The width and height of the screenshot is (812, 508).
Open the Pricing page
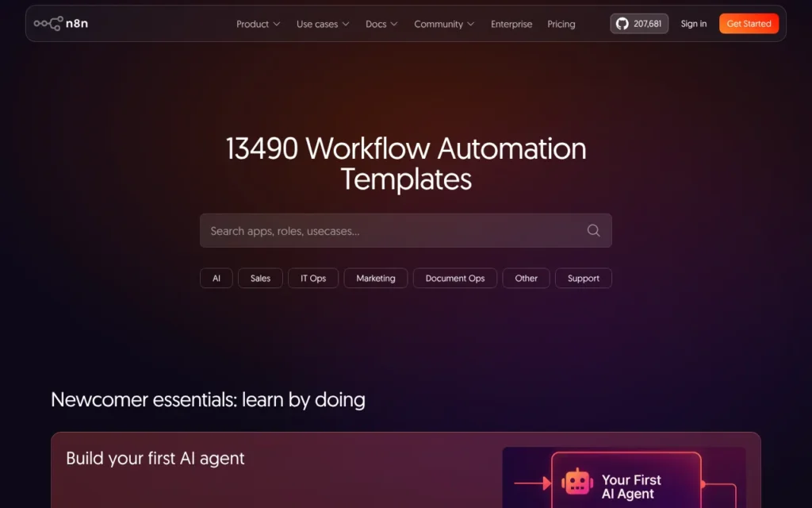point(561,24)
